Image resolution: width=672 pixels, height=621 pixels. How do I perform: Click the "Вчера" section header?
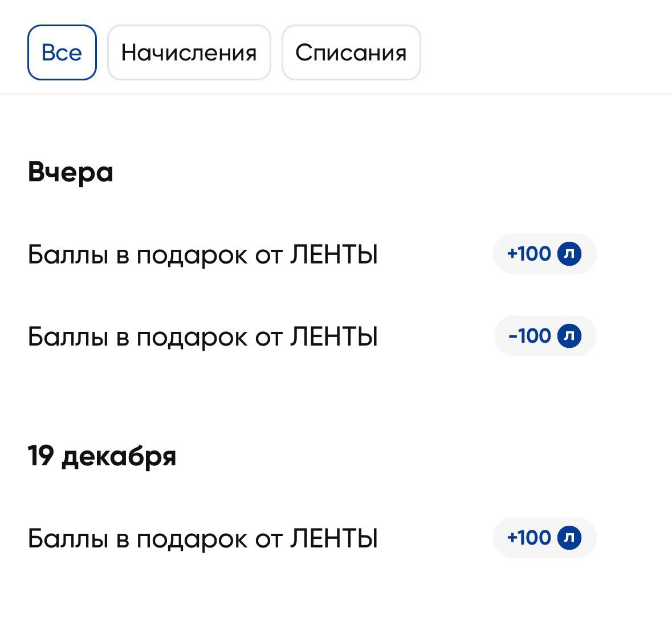pyautogui.click(x=71, y=172)
